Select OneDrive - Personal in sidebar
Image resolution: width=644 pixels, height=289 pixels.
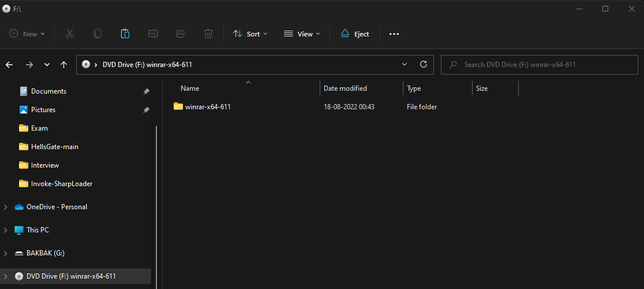57,207
